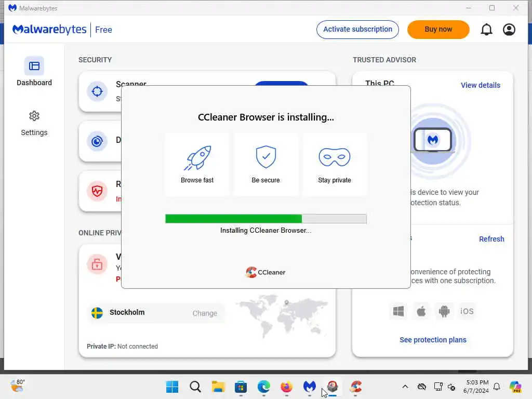Click the Free edition label
532x399 pixels.
(x=103, y=30)
